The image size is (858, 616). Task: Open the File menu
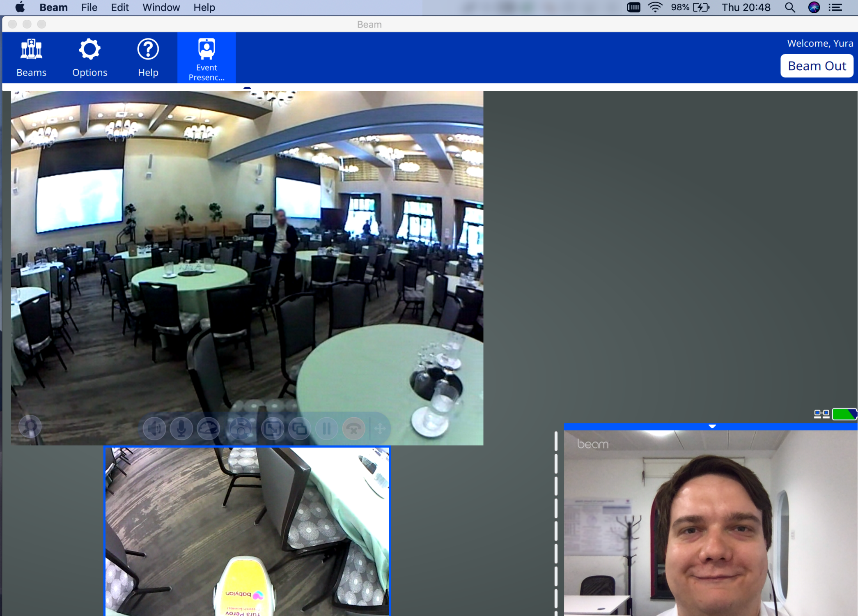coord(89,7)
